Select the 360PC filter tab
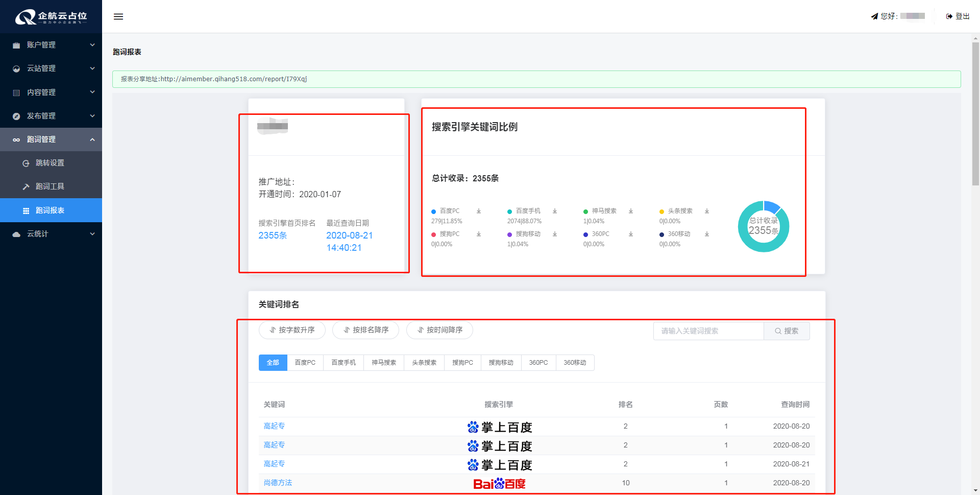Viewport: 980px width, 495px height. coord(538,362)
